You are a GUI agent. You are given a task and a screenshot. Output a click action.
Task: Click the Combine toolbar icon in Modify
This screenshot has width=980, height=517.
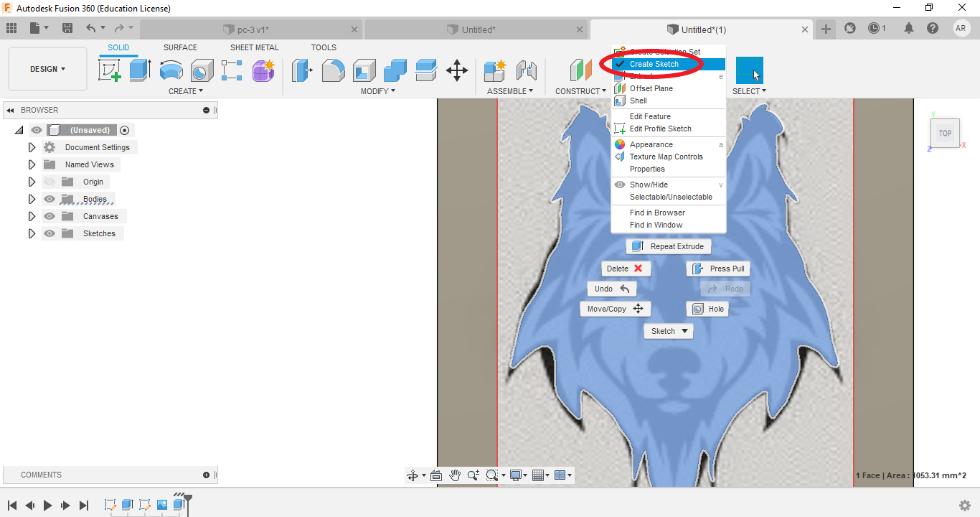coord(395,70)
